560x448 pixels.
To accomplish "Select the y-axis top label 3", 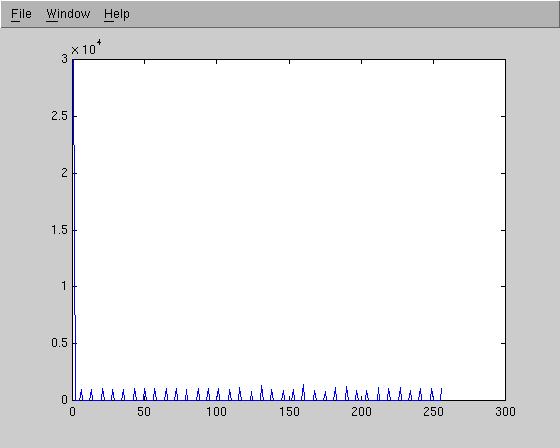I will [x=64, y=59].
